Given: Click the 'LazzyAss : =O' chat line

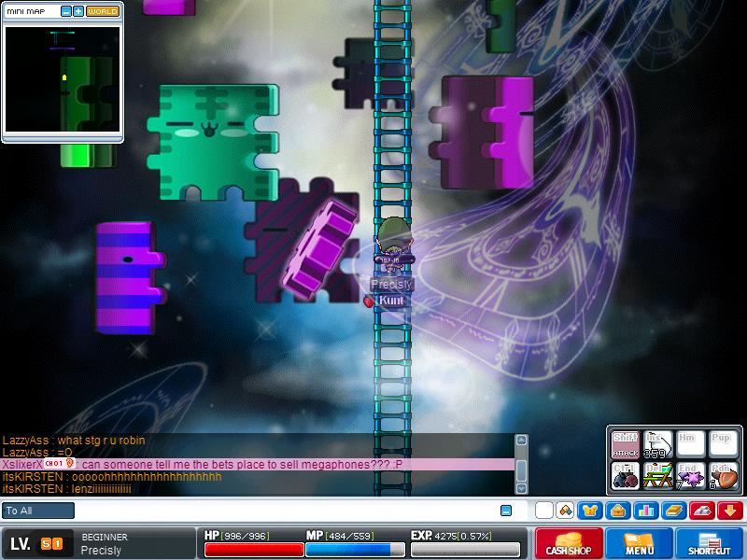Looking at the screenshot, I should click(37, 453).
